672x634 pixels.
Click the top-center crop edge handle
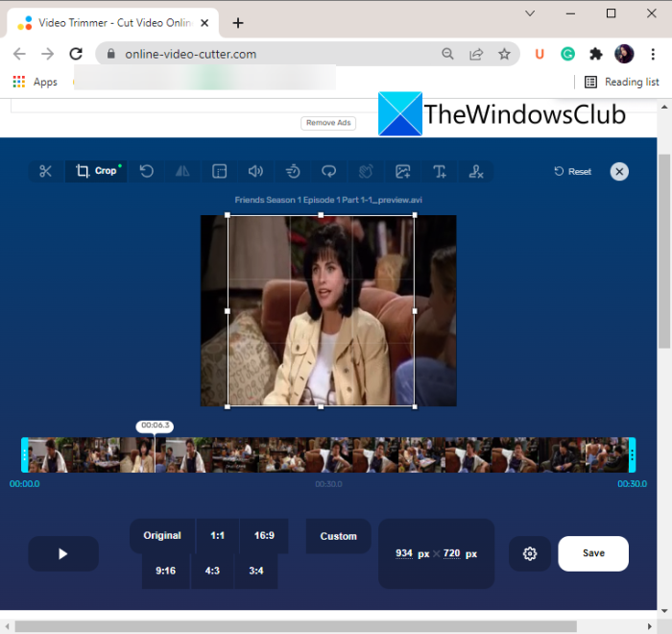tap(321, 215)
